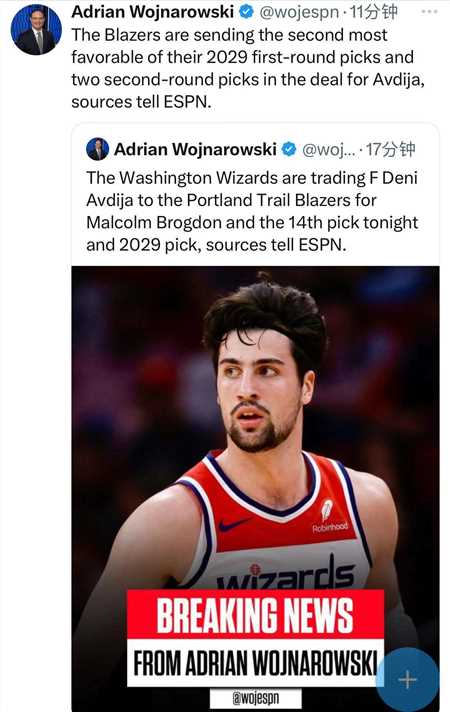Select the quoted tweet author name
This screenshot has height=712, width=450.
(195, 149)
